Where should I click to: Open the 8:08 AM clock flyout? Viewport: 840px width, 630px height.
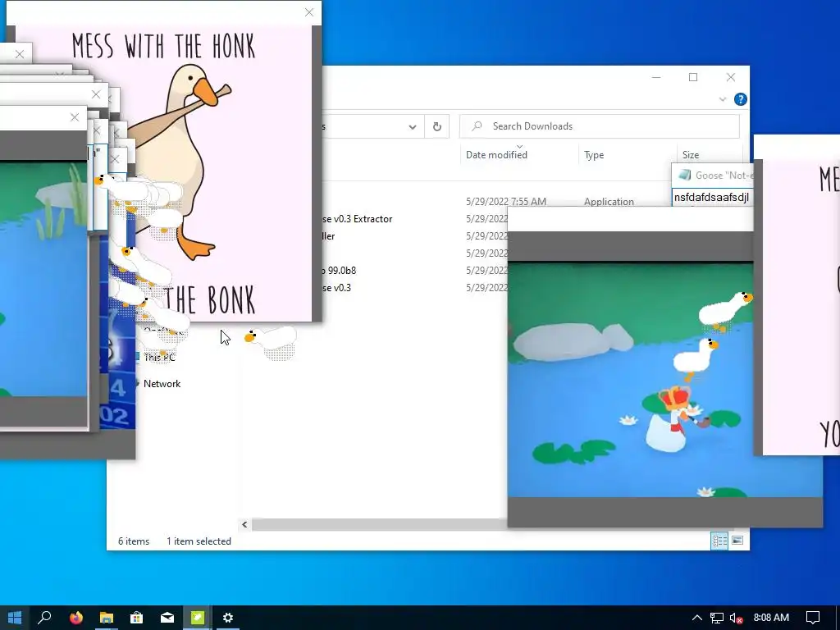coord(771,618)
